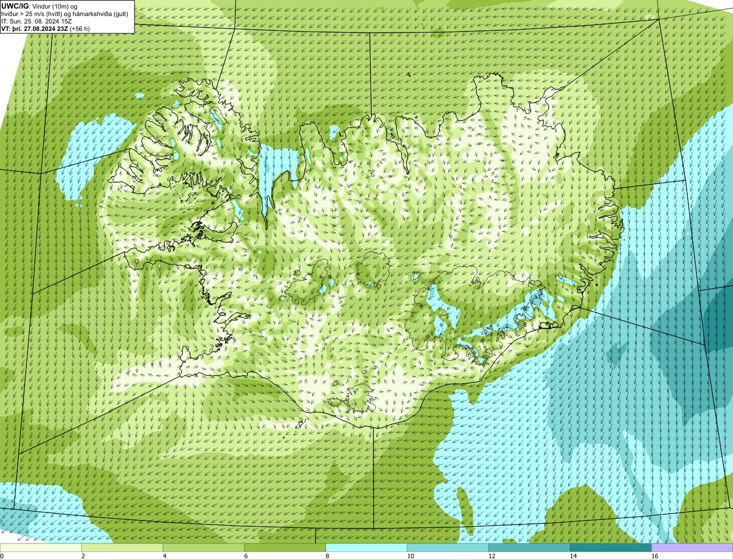
Task: Click the light cyan 8–10 m/s legend swatch
Action: pyautogui.click(x=366, y=547)
